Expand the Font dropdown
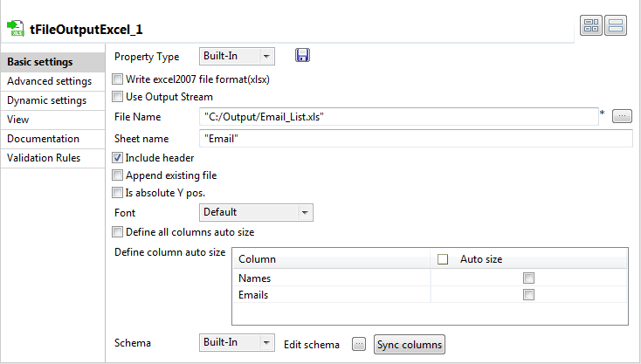 point(256,212)
